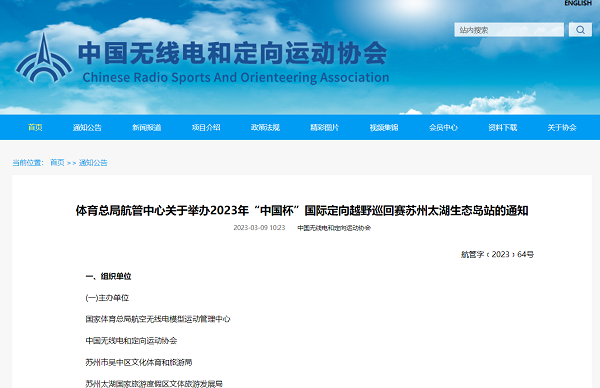Click the body line 中国无线电和定向运动协会
The image size is (600, 388).
tap(131, 341)
